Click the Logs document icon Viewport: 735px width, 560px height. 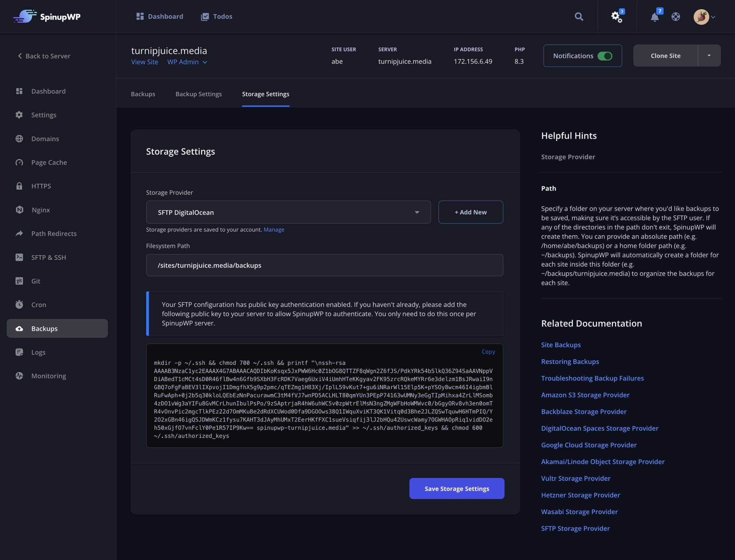(19, 352)
